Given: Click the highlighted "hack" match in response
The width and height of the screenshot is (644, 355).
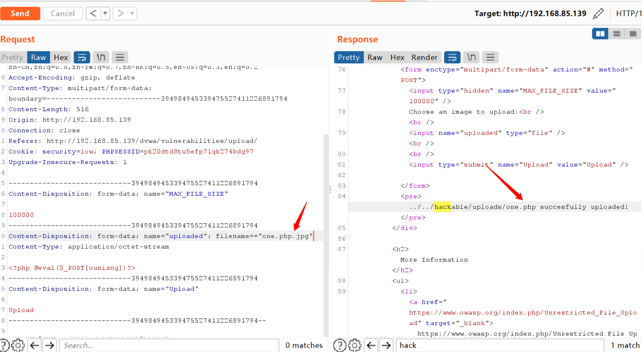Looking at the screenshot, I should click(443, 207).
